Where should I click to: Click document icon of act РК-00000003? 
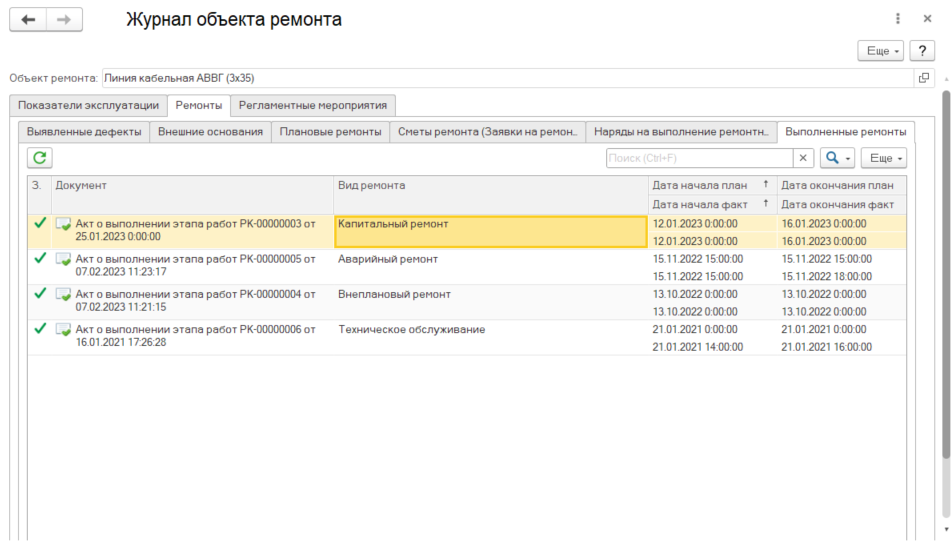click(63, 224)
